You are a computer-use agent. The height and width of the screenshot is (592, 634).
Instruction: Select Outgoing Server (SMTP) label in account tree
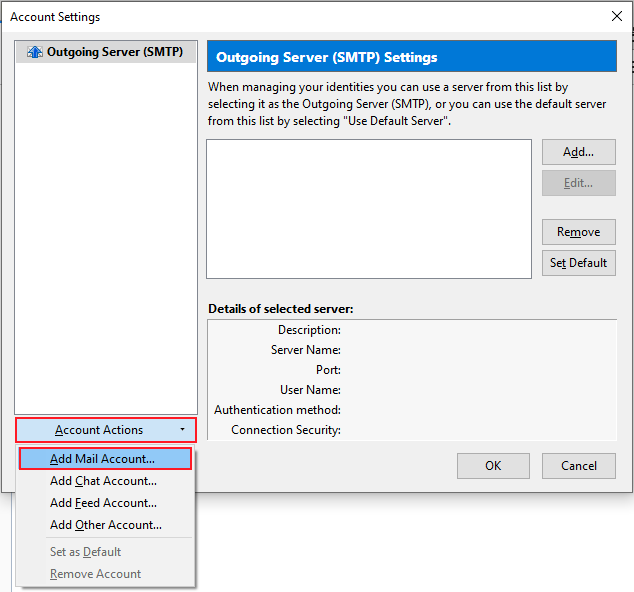(114, 52)
